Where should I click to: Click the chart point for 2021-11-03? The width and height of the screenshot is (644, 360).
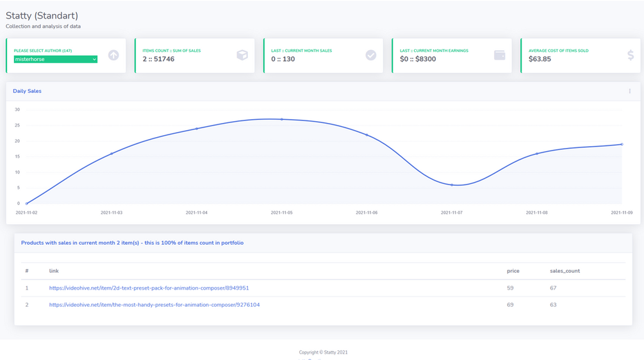111,154
